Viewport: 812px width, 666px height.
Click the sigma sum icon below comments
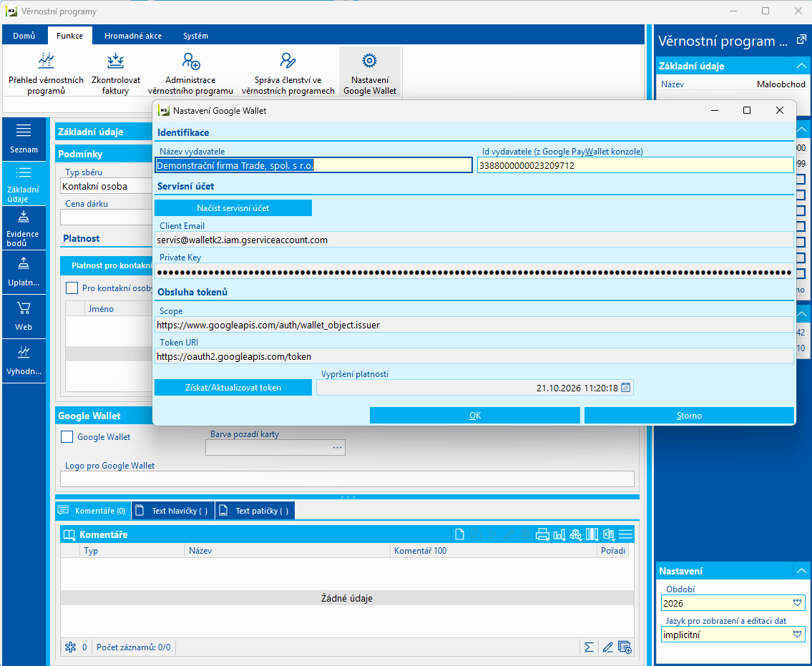[590, 647]
